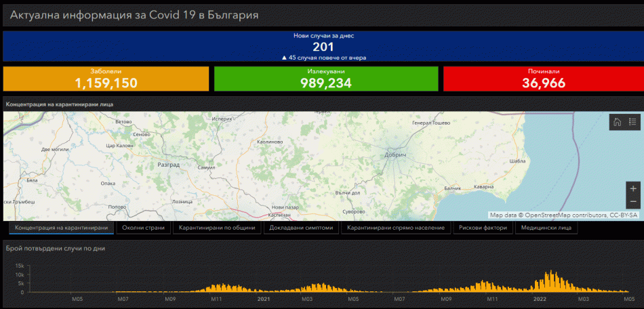Open the map legend list icon
644x309 pixels.
coord(632,122)
